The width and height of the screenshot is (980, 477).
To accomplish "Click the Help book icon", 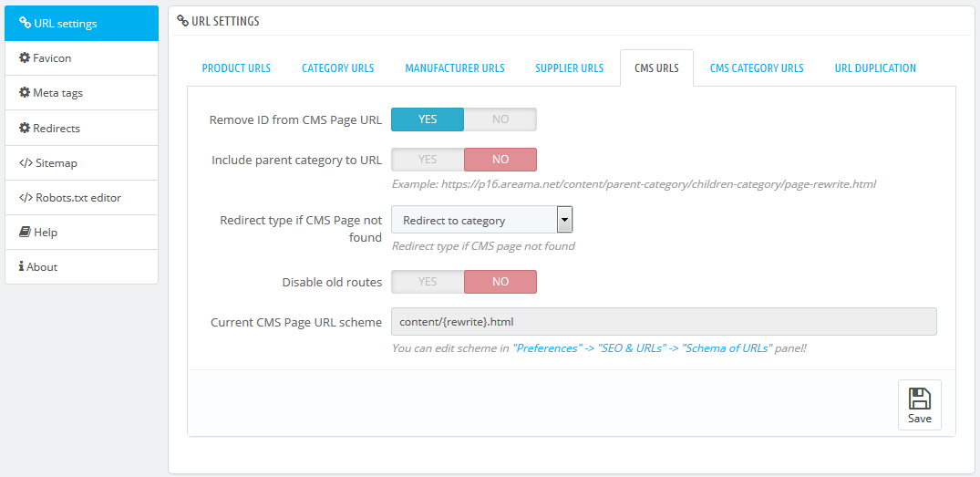I will click(25, 232).
